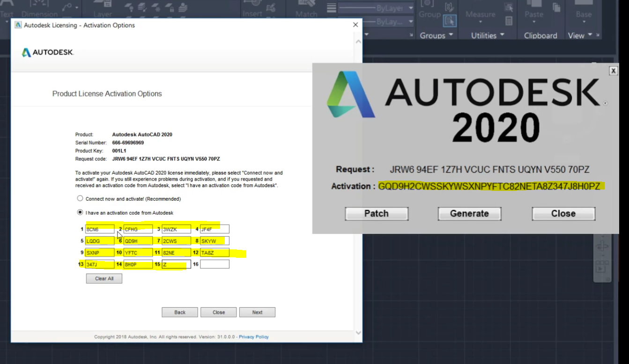Click activation code field 1 containing 8CN6
Screen dimensions: 629x364
pos(100,229)
